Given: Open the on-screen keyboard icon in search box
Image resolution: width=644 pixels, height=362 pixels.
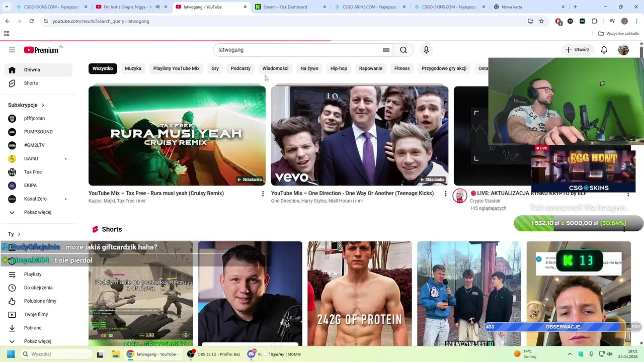Looking at the screenshot, I should click(386, 50).
